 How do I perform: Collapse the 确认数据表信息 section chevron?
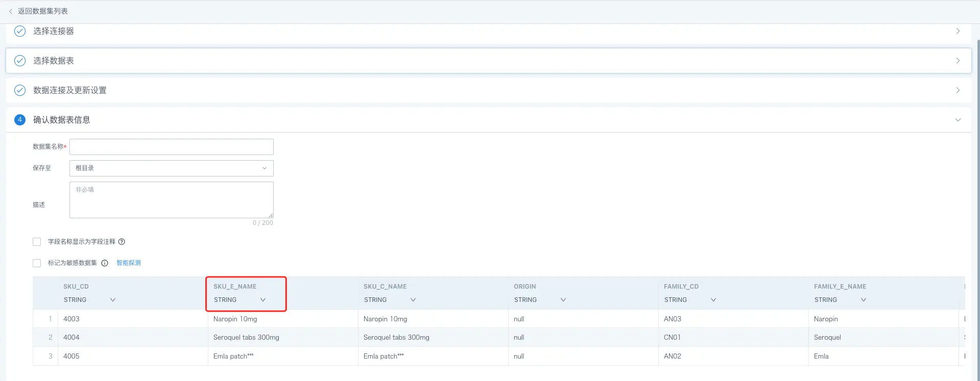point(958,120)
